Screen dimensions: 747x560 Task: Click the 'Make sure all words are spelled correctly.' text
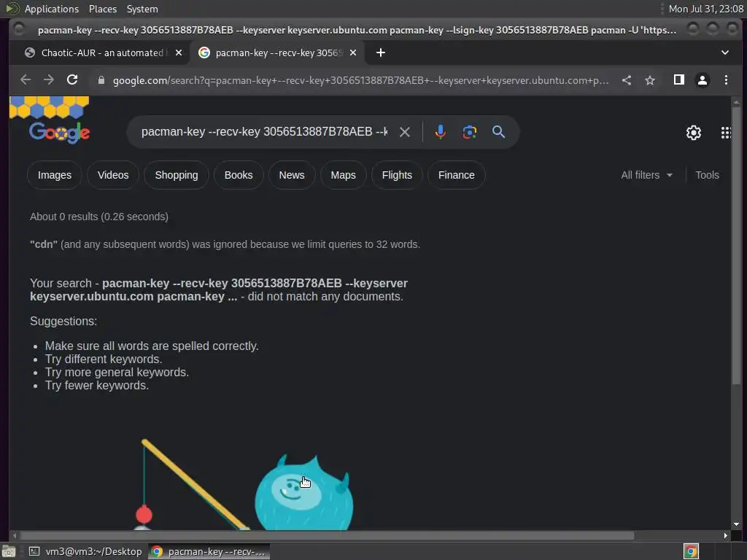pyautogui.click(x=152, y=346)
